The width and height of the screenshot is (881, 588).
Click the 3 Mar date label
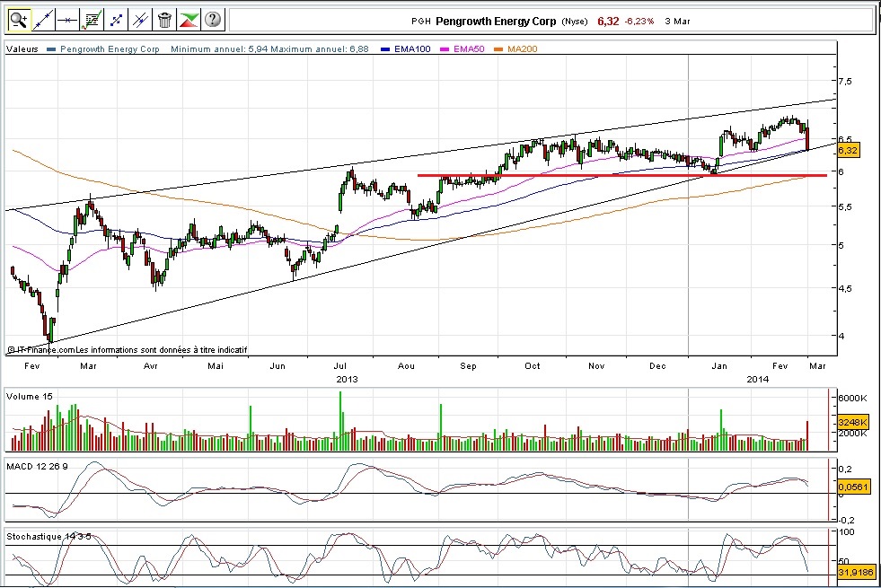(x=677, y=22)
